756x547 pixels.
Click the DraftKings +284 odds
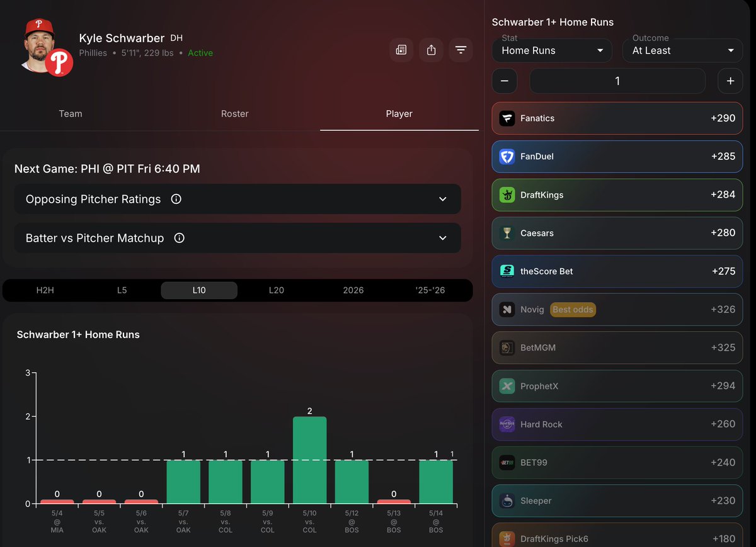pyautogui.click(x=723, y=195)
